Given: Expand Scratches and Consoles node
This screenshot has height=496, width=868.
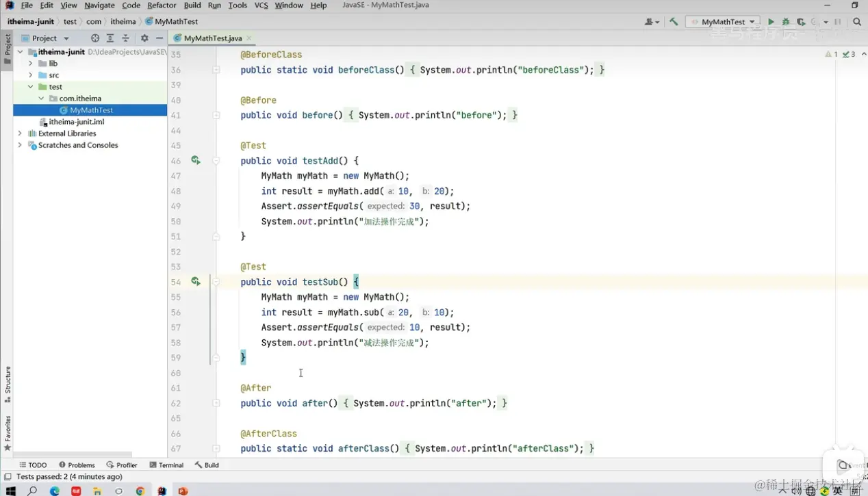Looking at the screenshot, I should (21, 145).
